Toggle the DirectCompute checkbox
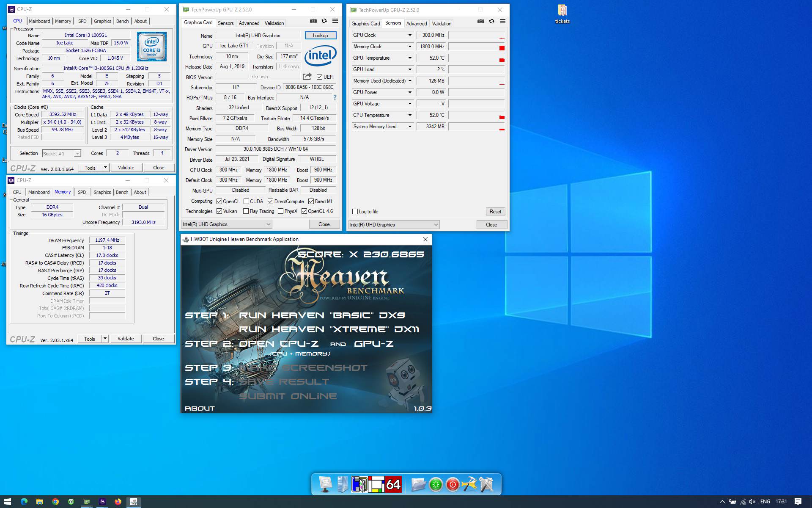Screen dimensions: 812x508 tap(270, 202)
